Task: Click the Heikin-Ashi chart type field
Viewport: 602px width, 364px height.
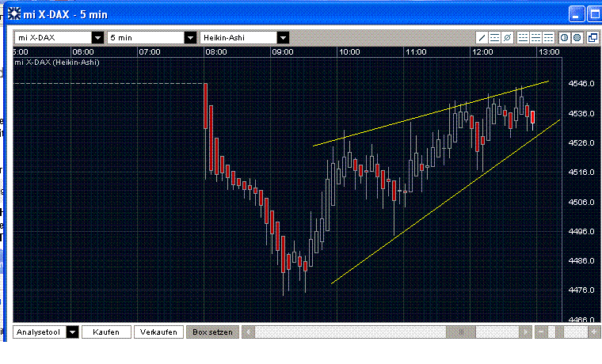Action: [238, 38]
